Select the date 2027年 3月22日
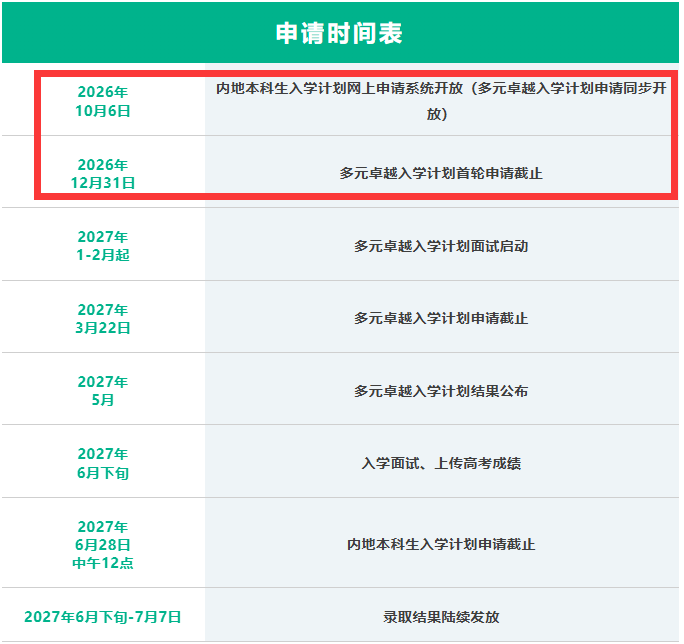 (103, 319)
